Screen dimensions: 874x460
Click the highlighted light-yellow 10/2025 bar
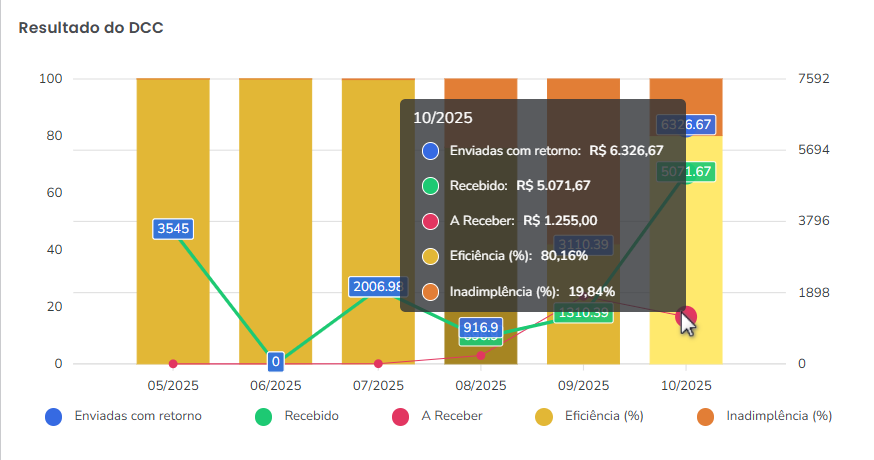(x=686, y=250)
